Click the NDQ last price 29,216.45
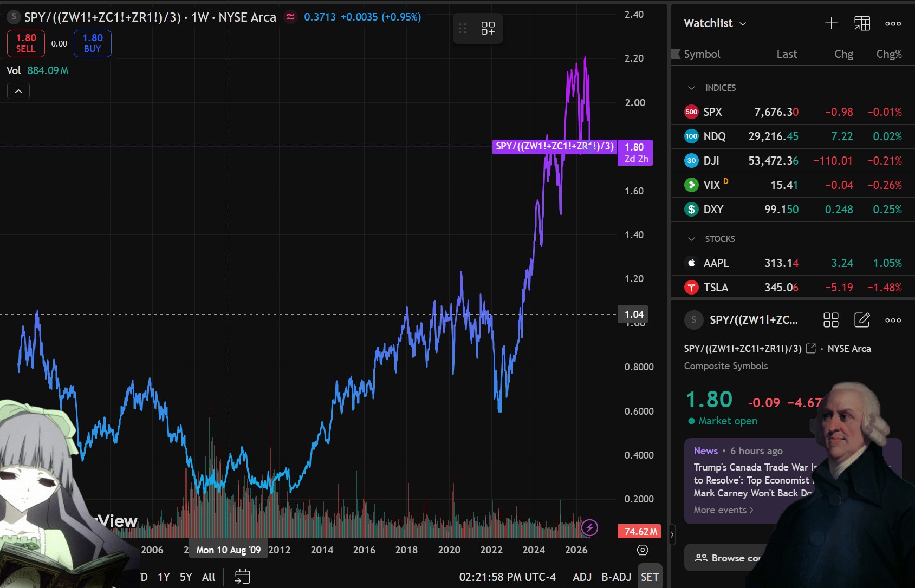The image size is (915, 588). point(773,136)
